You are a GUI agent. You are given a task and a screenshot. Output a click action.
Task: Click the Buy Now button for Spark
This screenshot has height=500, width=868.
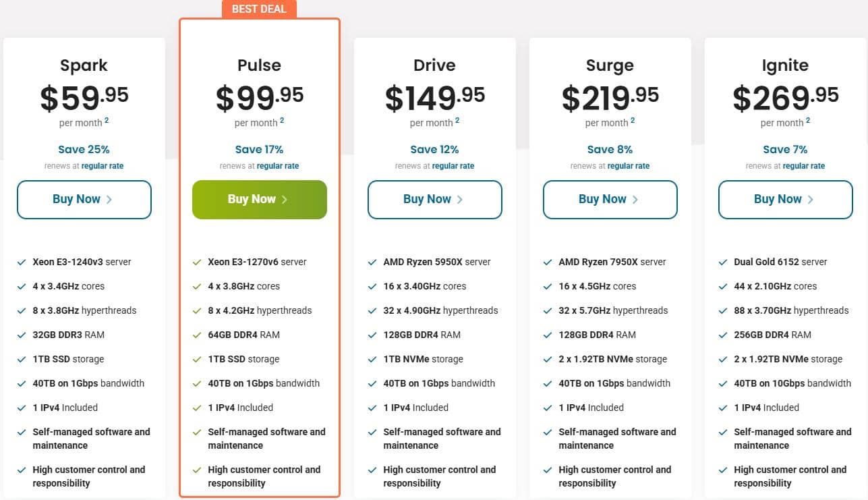84,200
